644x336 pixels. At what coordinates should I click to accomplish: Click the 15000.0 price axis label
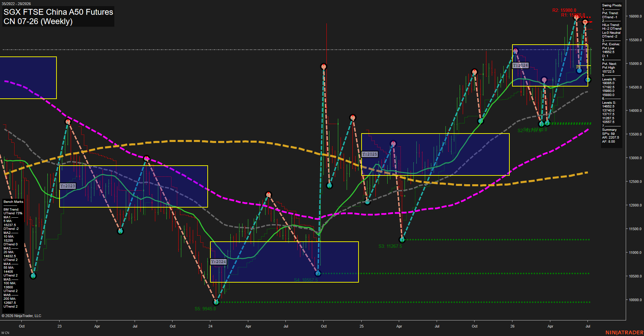(x=635, y=64)
